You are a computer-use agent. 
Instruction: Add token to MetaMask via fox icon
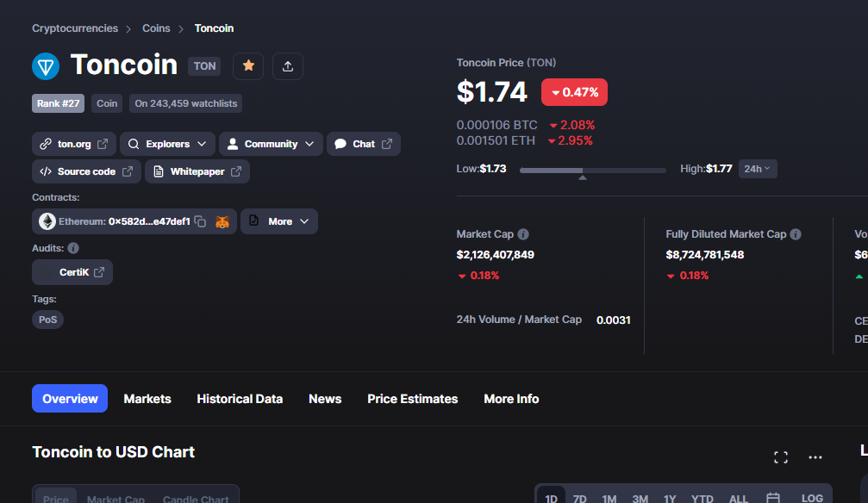(x=222, y=221)
